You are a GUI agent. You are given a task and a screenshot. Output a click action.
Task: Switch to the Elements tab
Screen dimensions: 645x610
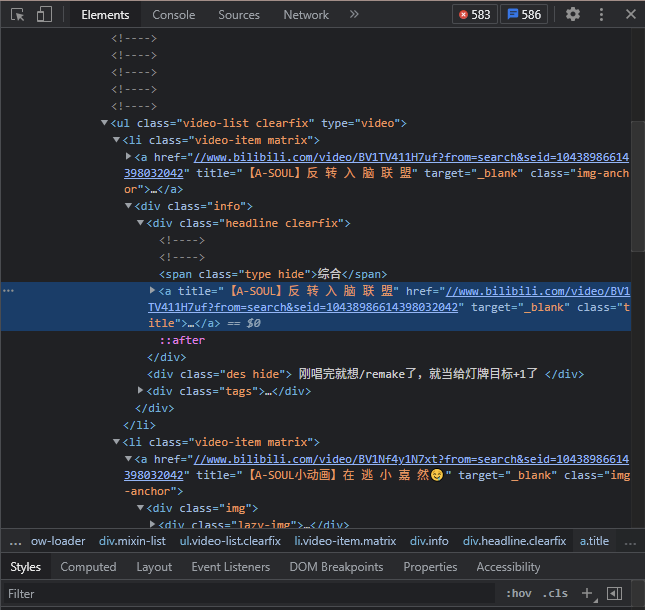(x=105, y=15)
